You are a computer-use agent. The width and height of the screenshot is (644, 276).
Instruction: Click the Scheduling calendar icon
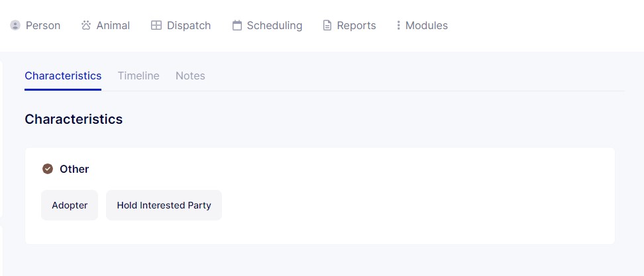pyautogui.click(x=237, y=26)
